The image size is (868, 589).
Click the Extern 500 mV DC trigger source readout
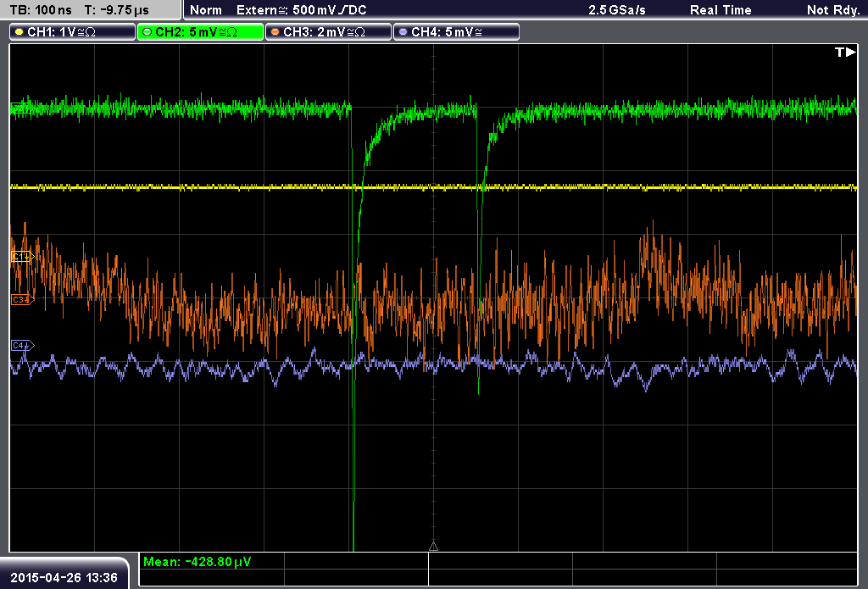coord(301,10)
